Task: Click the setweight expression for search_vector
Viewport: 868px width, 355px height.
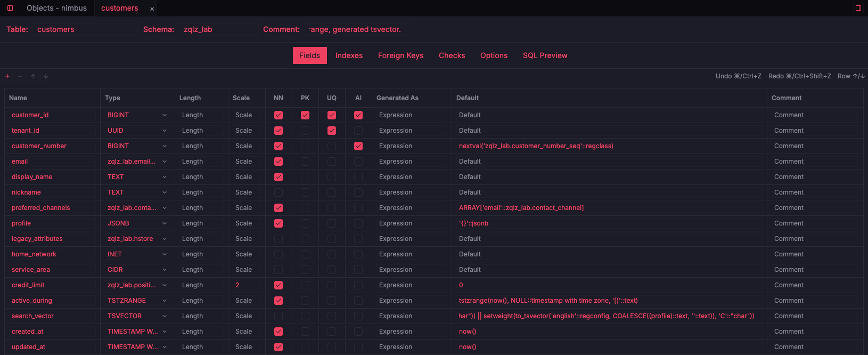Action: point(609,316)
